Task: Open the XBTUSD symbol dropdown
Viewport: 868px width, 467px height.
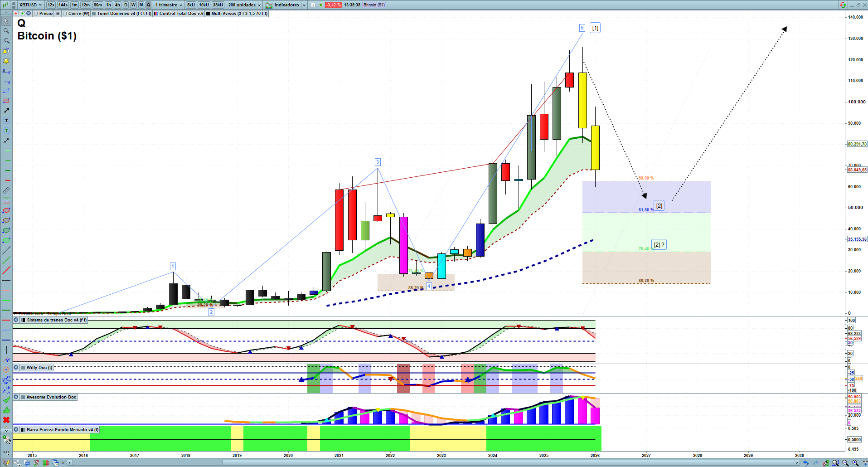Action: [x=31, y=5]
